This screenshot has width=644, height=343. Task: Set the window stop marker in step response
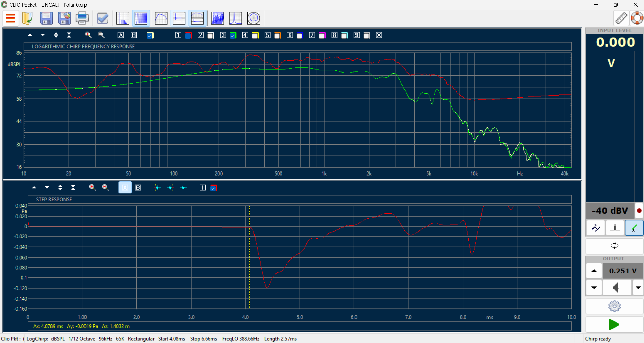tap(170, 188)
